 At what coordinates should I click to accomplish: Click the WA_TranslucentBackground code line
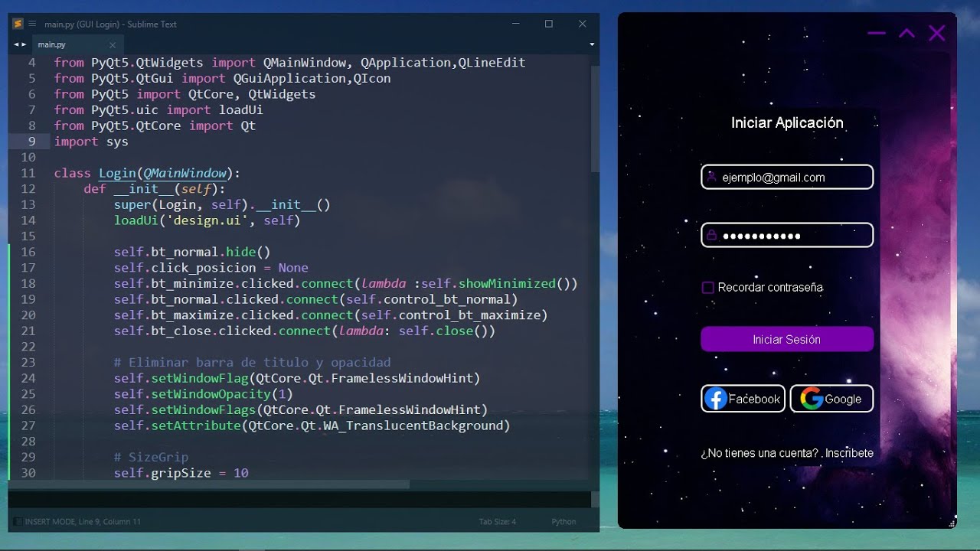[x=312, y=425]
